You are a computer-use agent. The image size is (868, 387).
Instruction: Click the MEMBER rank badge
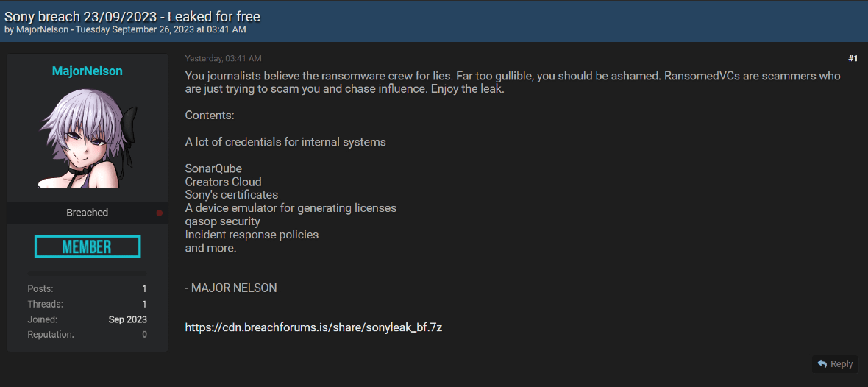(x=88, y=246)
